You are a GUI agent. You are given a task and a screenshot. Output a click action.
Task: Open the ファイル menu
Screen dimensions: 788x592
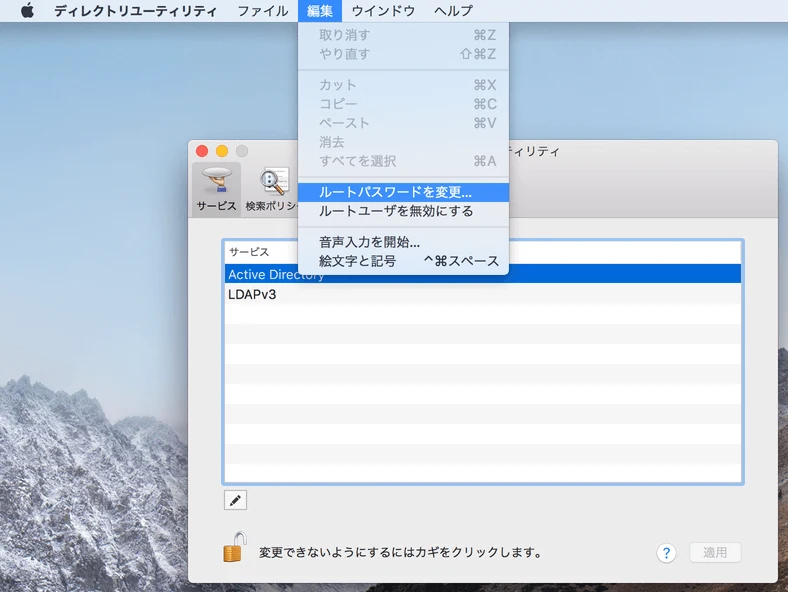click(x=262, y=11)
